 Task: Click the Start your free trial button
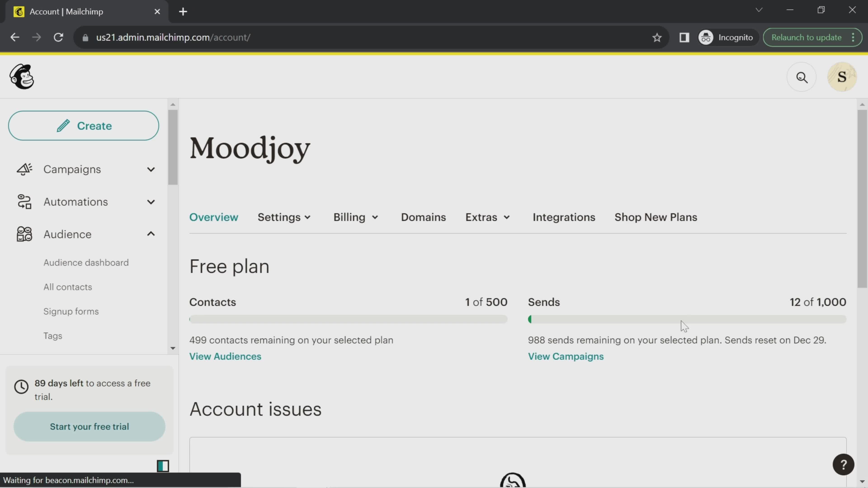tap(90, 427)
